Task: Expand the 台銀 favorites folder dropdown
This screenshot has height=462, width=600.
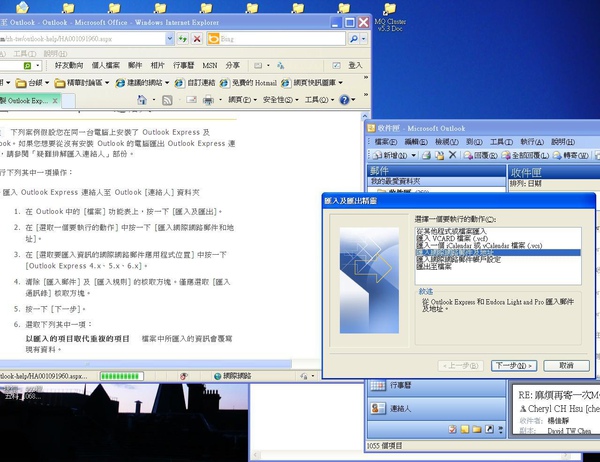Action: (x=47, y=83)
